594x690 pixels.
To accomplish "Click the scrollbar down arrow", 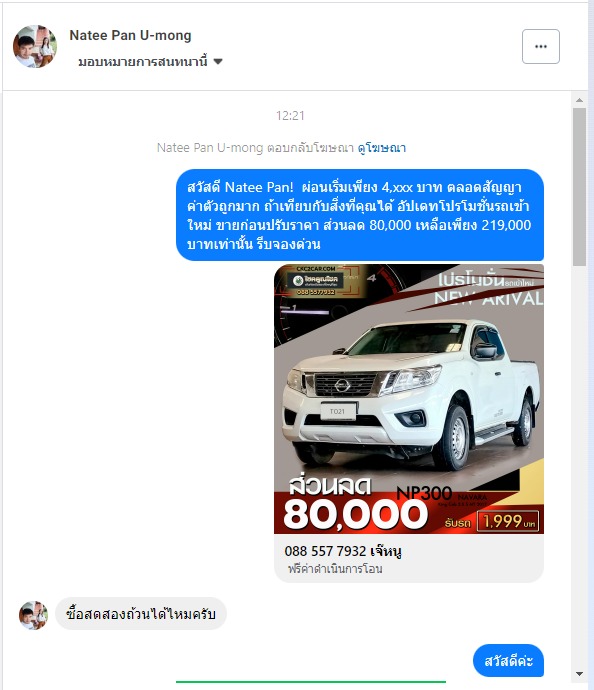I will pyautogui.click(x=579, y=674).
